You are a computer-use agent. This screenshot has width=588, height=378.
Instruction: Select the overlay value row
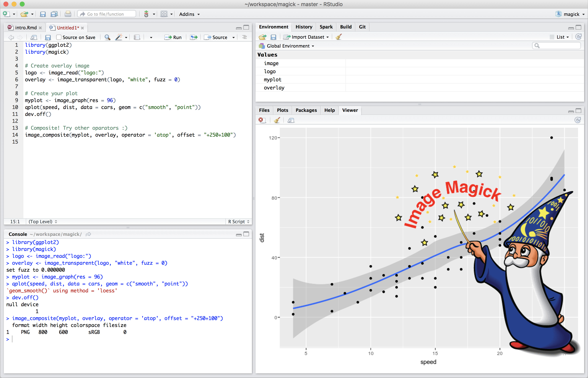pyautogui.click(x=420, y=88)
